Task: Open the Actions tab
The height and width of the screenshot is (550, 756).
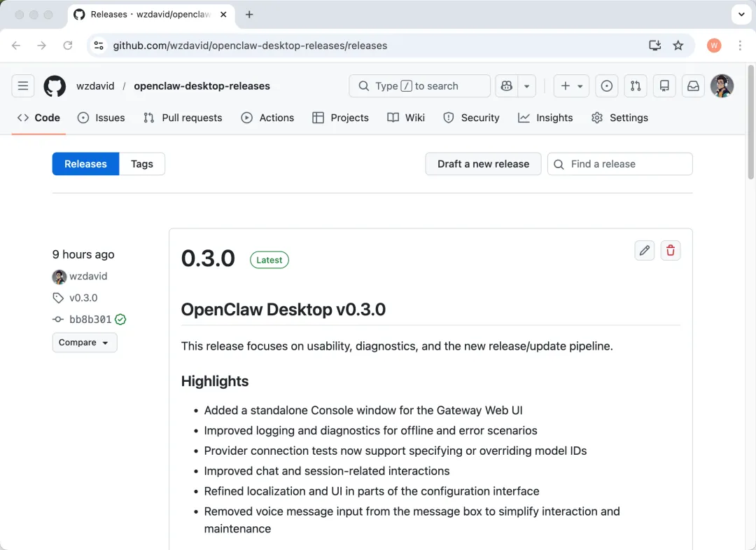Action: tap(267, 118)
